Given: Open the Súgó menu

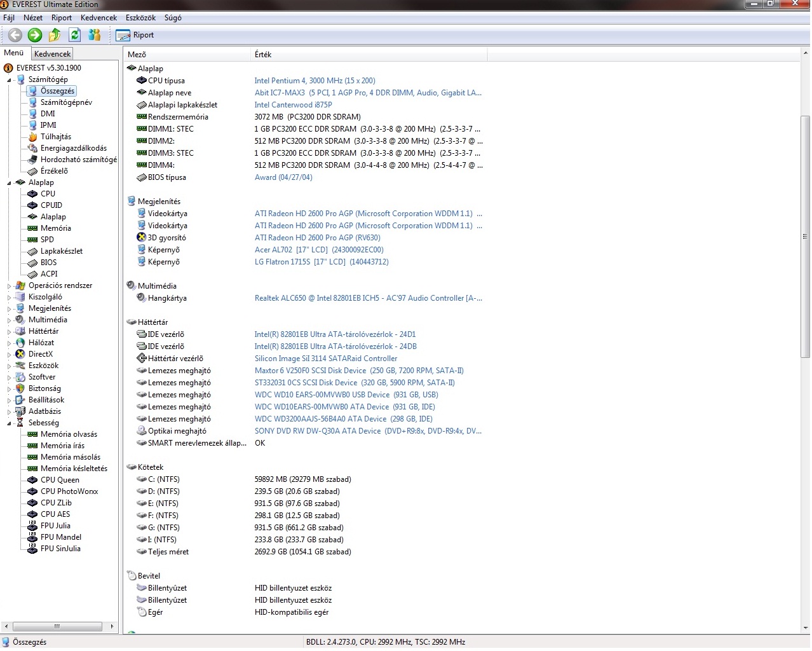Looking at the screenshot, I should click(173, 18).
